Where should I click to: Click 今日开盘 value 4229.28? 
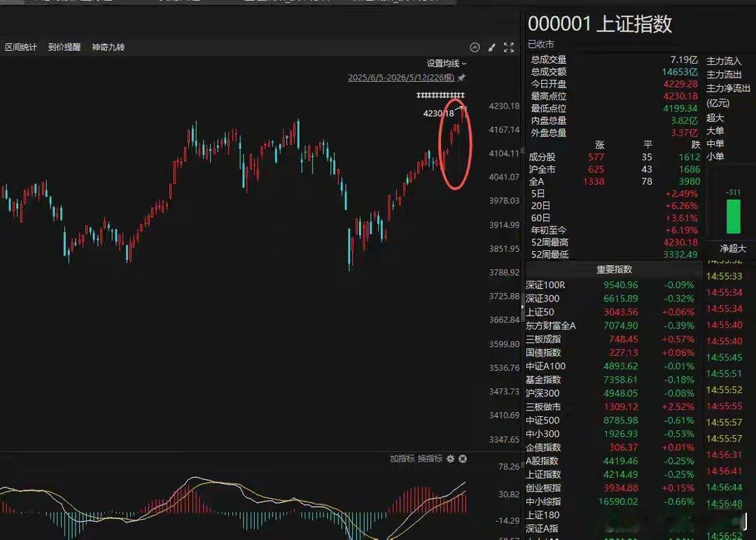click(x=680, y=84)
